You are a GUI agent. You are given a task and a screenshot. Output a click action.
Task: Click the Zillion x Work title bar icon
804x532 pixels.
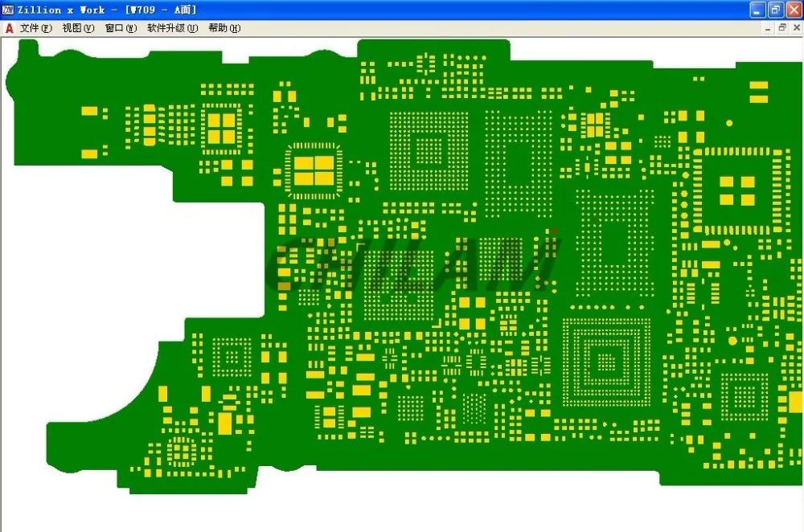8,10
